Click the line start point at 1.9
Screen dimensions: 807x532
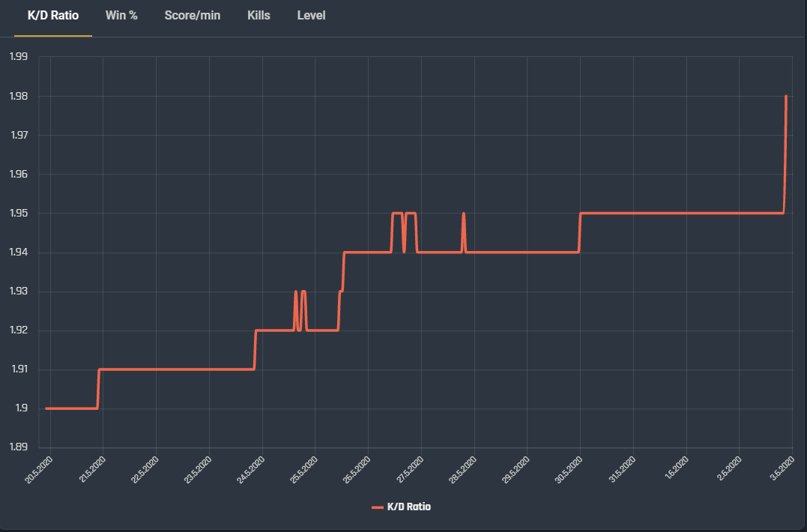click(46, 408)
